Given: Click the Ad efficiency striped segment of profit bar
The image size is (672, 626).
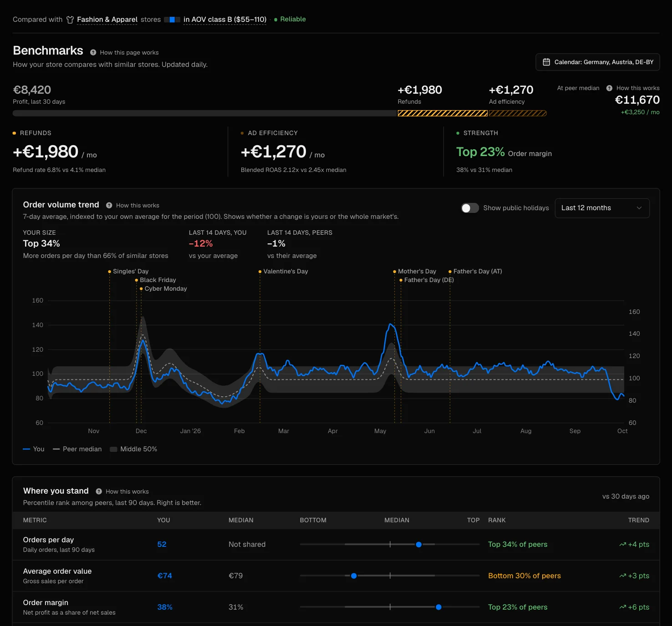Looking at the screenshot, I should (518, 113).
